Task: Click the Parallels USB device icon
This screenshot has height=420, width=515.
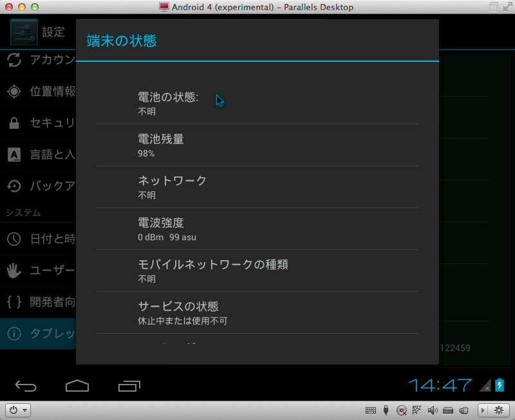Action: pos(386,410)
